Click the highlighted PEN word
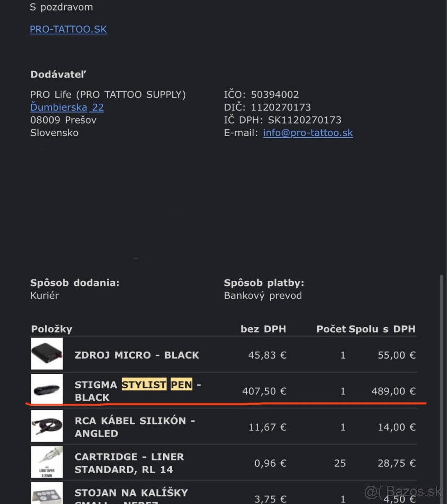Screen dimensions: 447x504 click(181, 385)
